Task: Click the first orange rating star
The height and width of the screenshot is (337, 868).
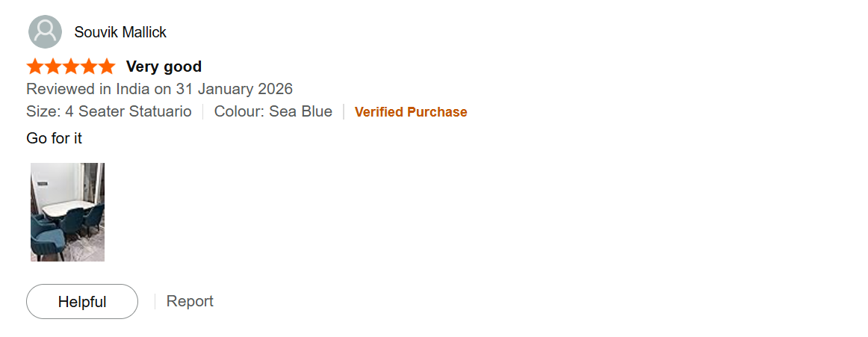Action: tap(35, 67)
